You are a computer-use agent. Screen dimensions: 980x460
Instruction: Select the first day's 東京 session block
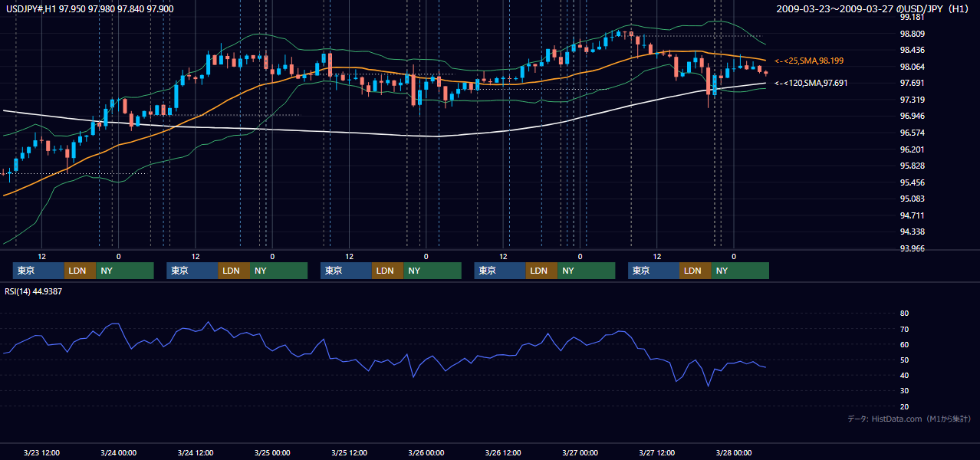point(38,271)
